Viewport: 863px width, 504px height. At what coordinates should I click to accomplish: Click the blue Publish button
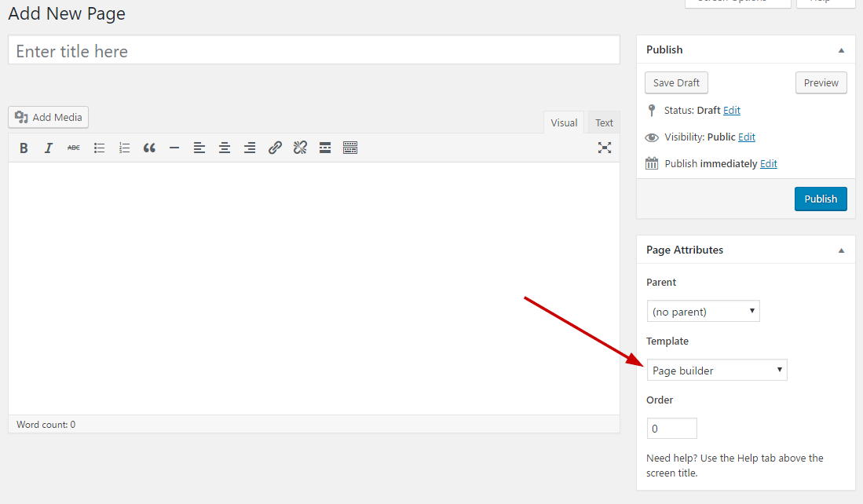point(821,199)
